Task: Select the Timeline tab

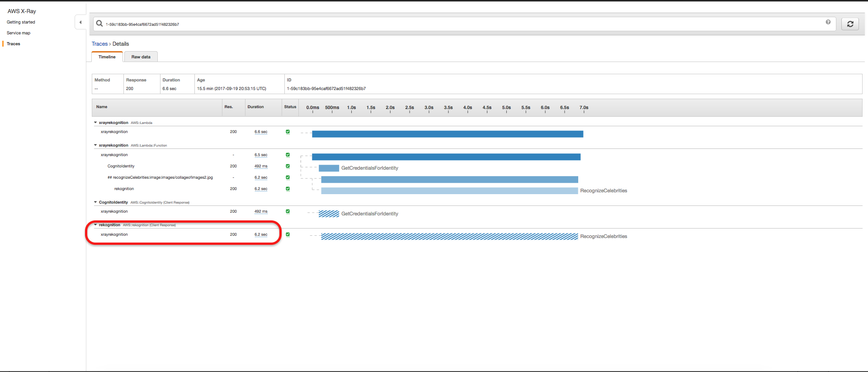Action: tap(107, 57)
